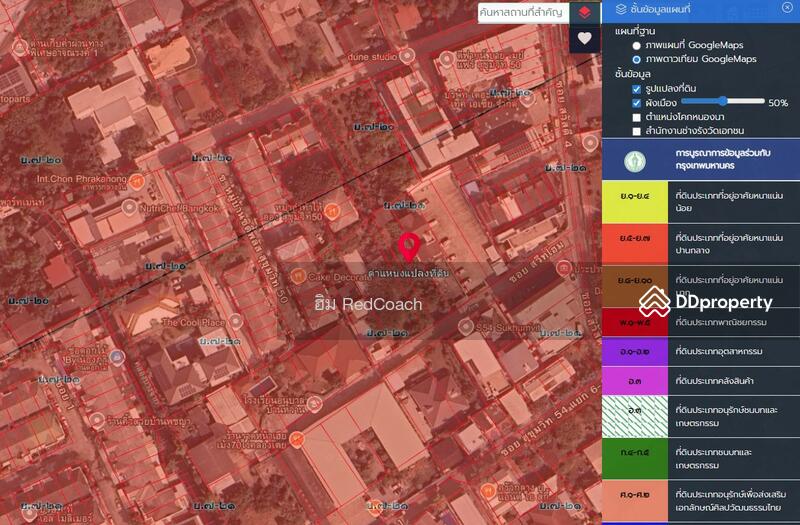Click the ที่ดินประเภทอุตสาหกรรม legend text

[719, 352]
